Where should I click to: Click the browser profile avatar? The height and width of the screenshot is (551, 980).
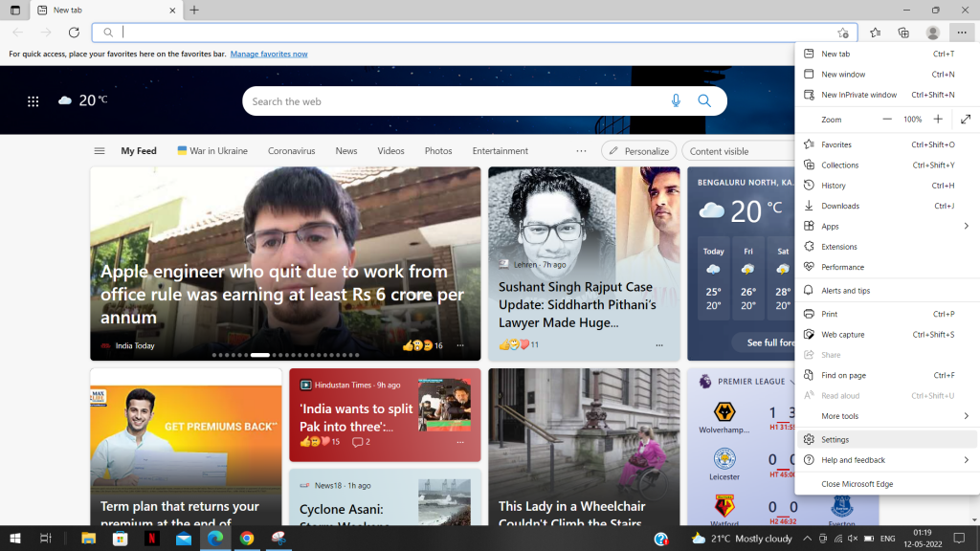point(932,32)
